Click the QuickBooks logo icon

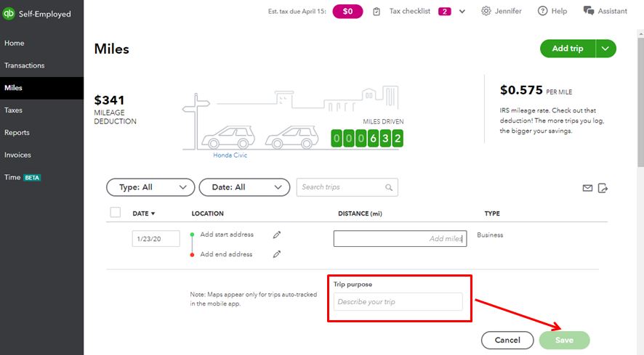9,12
